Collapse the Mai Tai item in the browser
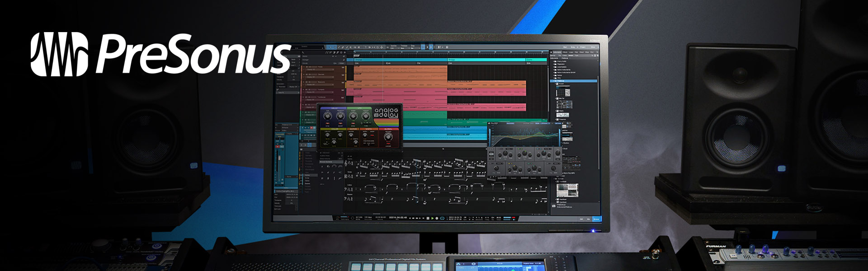868x271 pixels. coord(557,98)
